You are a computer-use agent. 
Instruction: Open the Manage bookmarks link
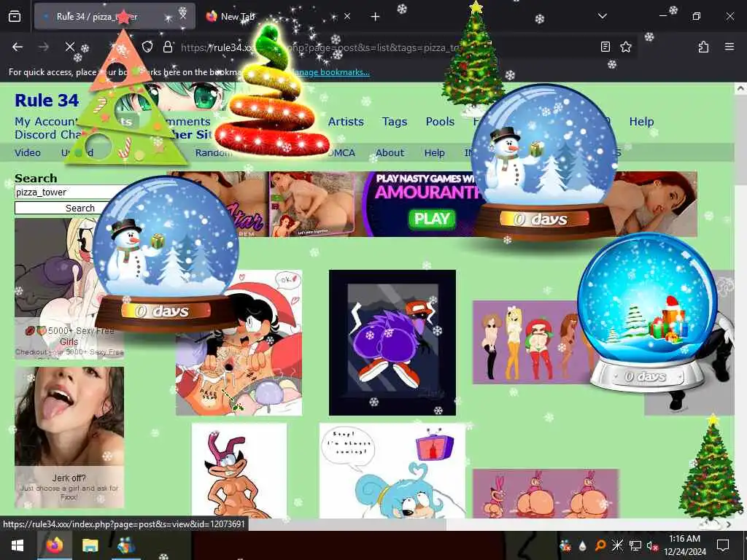click(x=330, y=72)
